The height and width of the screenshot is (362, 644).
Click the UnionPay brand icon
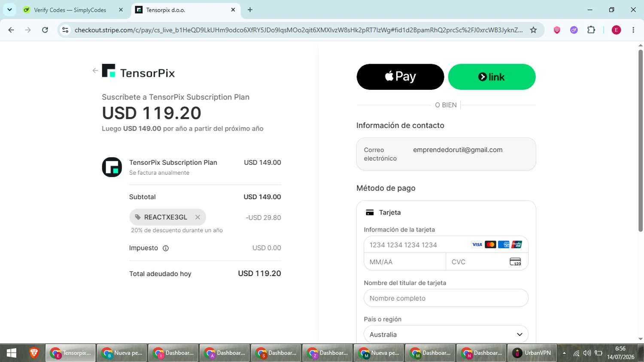(x=517, y=245)
